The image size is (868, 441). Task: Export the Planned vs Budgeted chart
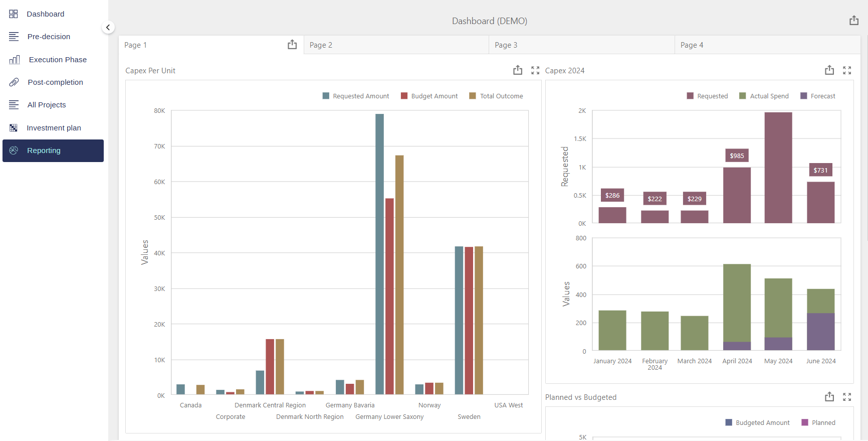pyautogui.click(x=829, y=397)
